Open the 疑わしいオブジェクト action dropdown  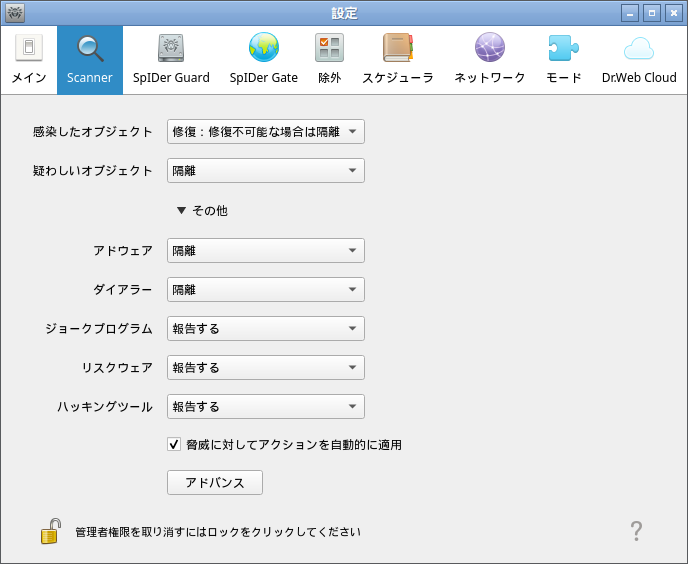pos(266,171)
